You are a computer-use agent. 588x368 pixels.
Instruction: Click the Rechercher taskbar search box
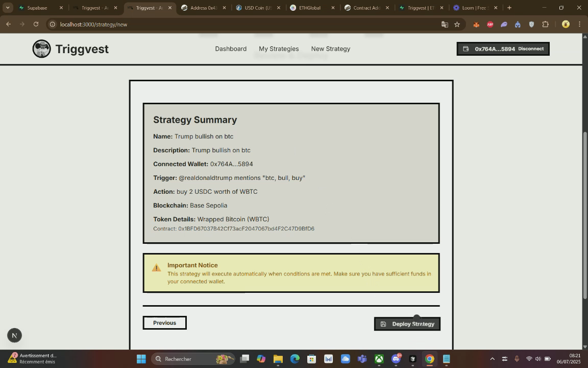193,359
